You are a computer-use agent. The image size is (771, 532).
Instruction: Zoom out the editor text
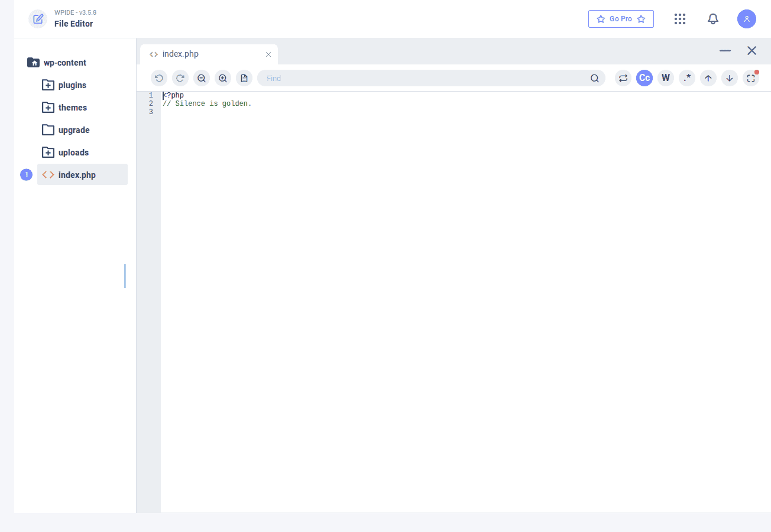coord(202,78)
